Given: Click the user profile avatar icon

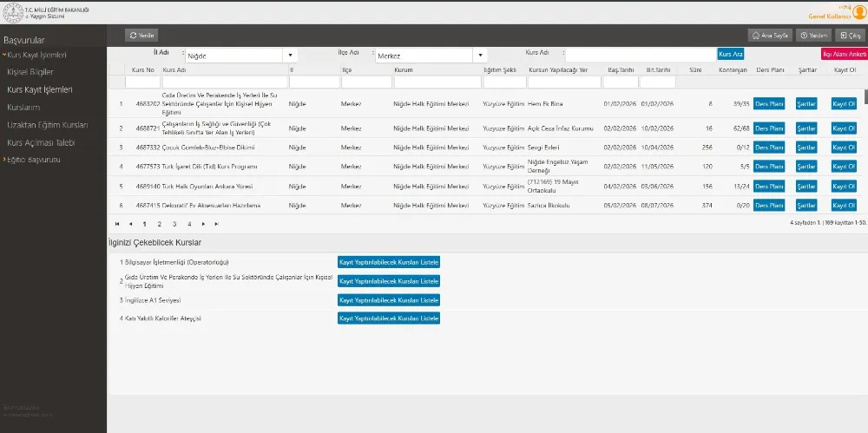Looking at the screenshot, I should click(859, 11).
